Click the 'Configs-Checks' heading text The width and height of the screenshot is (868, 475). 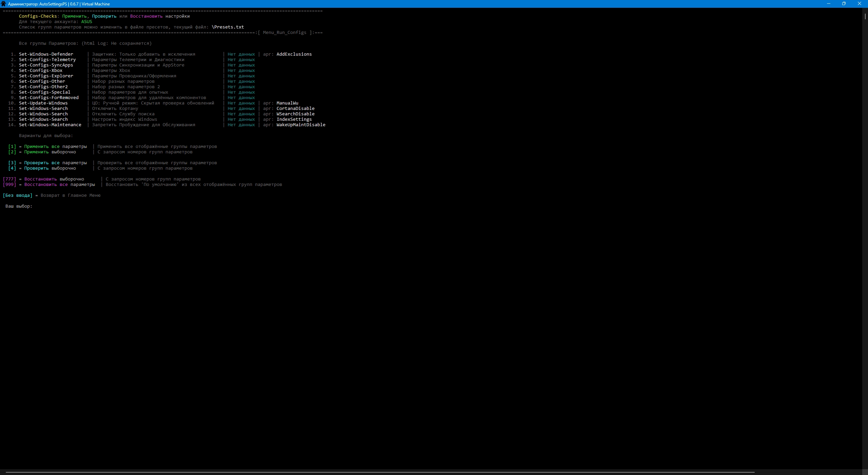pyautogui.click(x=38, y=16)
